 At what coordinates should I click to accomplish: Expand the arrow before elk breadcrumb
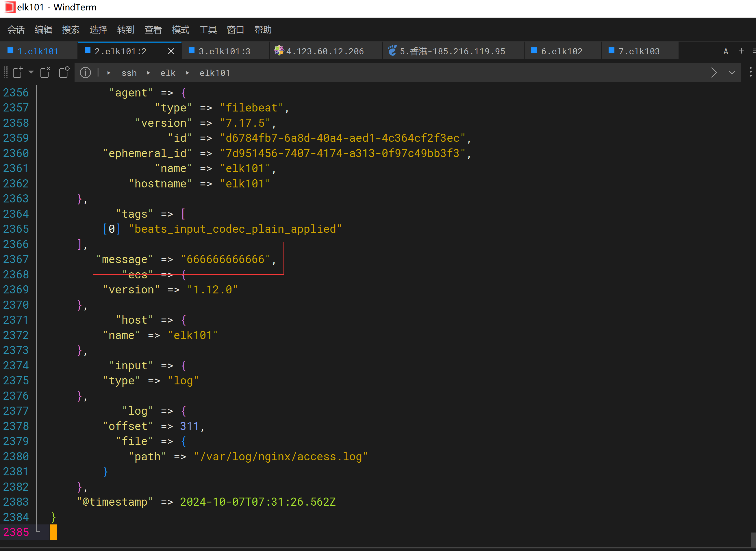coord(149,73)
